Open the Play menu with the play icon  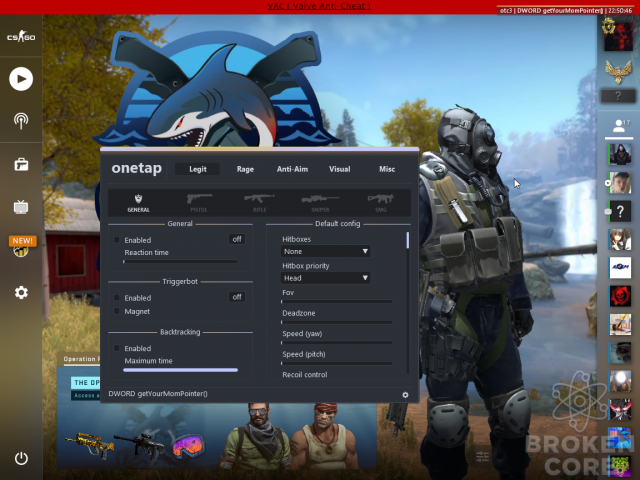point(21,79)
